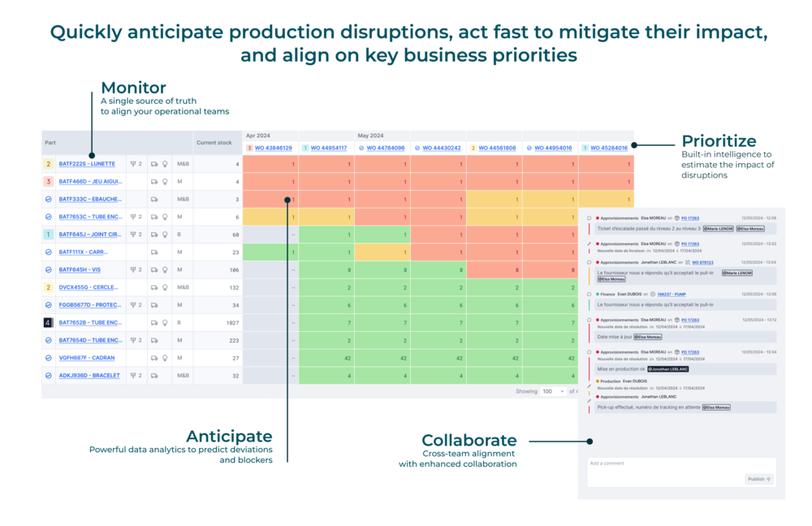Click the lightbulb icon on BATF466D row
This screenshot has height=526, width=812.
(164, 181)
